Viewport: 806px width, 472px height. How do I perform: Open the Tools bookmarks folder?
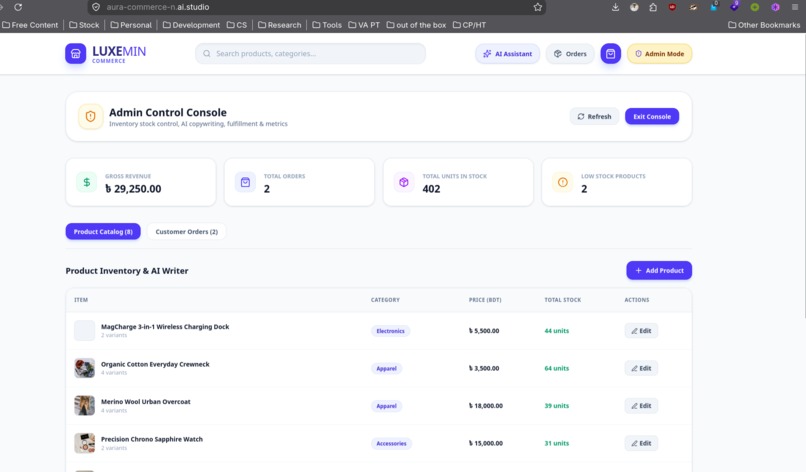[326, 25]
